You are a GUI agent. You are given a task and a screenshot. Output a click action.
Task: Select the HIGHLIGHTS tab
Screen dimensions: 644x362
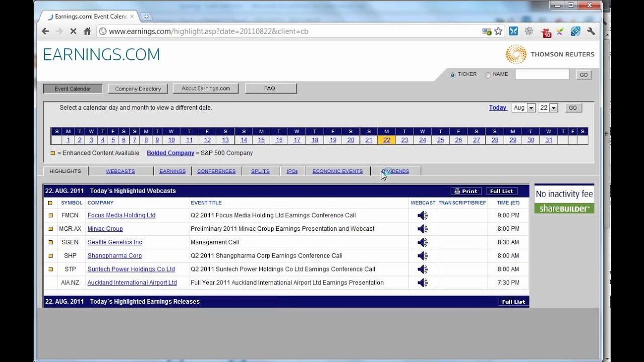click(x=65, y=171)
